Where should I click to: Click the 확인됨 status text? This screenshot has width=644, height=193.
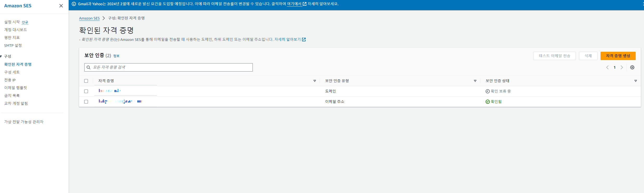pyautogui.click(x=496, y=102)
